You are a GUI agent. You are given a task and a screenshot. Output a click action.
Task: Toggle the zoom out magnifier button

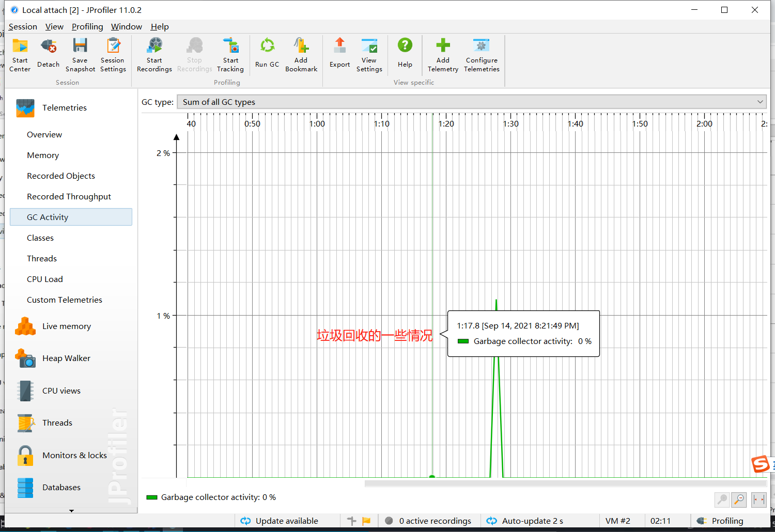click(x=738, y=499)
